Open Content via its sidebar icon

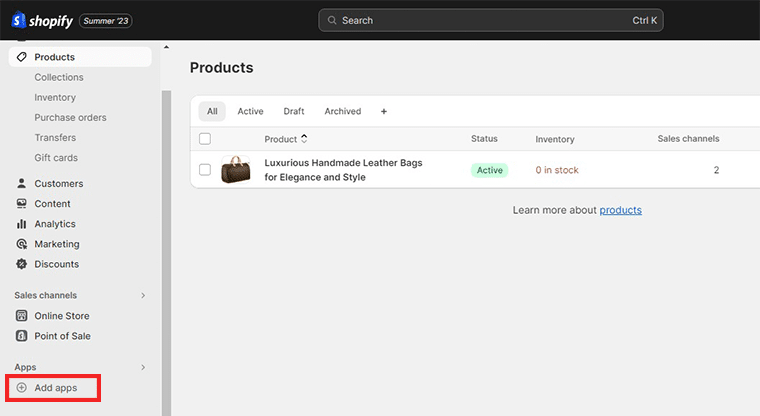click(x=22, y=204)
